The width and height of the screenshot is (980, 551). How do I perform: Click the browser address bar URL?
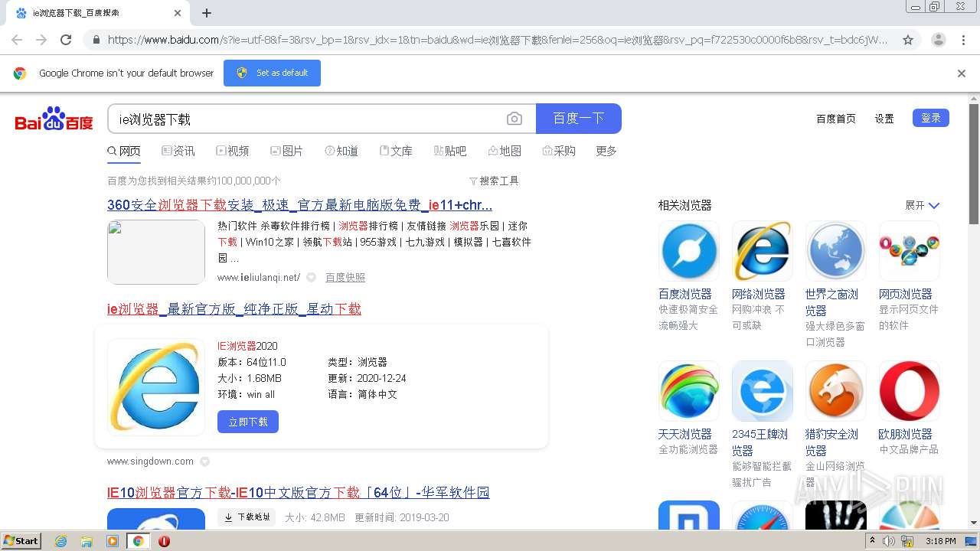coord(498,40)
